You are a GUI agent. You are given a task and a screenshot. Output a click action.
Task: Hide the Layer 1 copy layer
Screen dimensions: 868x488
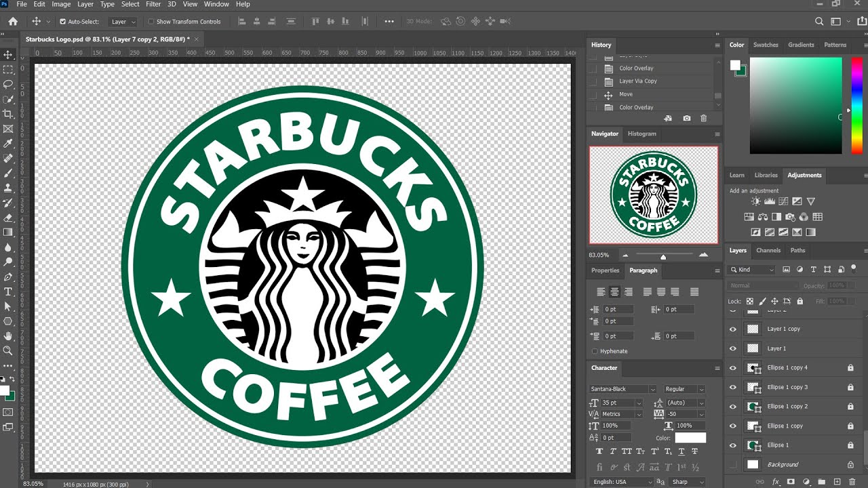[732, 329]
